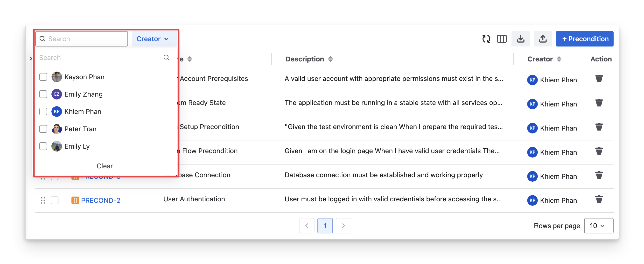The width and height of the screenshot is (644, 264).
Task: Choose Emily Ly in the creator list
Action: coord(43,146)
